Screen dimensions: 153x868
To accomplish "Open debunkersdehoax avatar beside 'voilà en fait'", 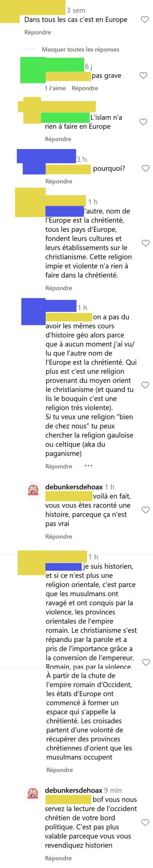I will pos(33,490).
